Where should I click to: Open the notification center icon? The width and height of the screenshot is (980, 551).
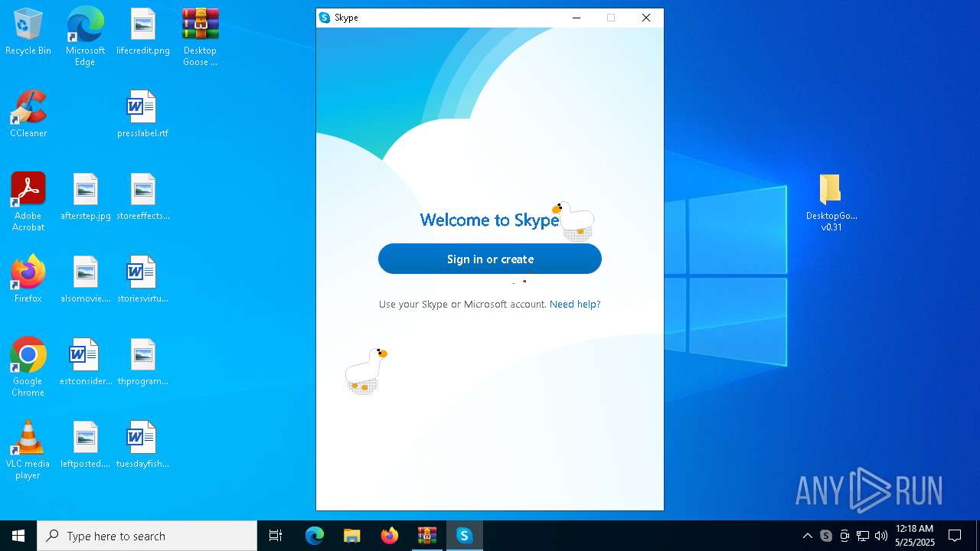pos(955,536)
